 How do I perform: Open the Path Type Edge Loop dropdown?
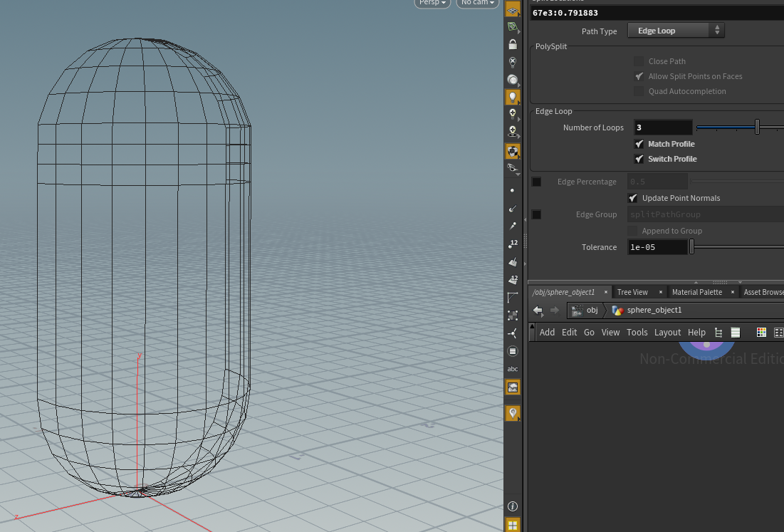(x=675, y=31)
